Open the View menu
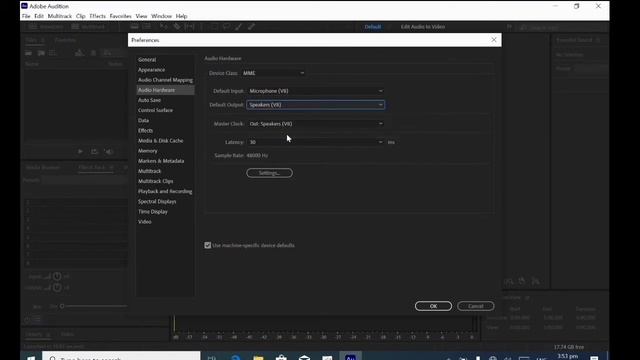Screen dimensions: 640x360 (141, 16)
